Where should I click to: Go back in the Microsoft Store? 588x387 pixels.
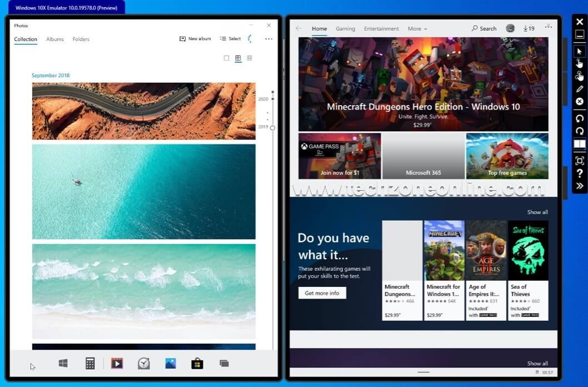click(298, 28)
